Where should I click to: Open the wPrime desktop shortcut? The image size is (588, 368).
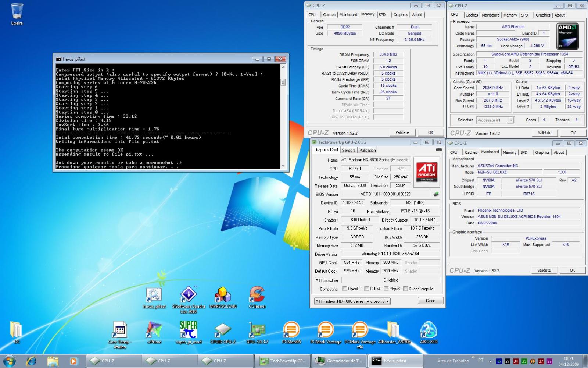[154, 332]
